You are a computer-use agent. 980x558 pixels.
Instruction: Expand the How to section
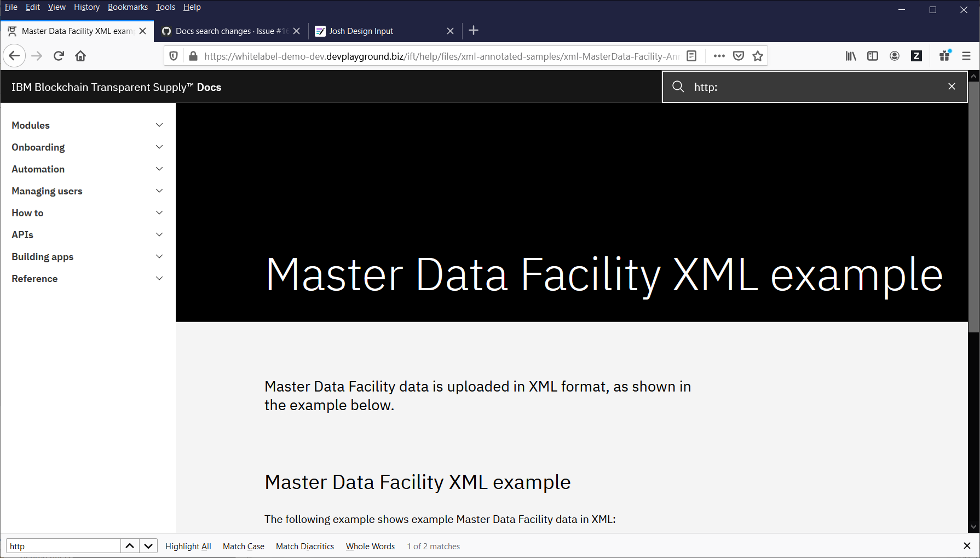[88, 213]
